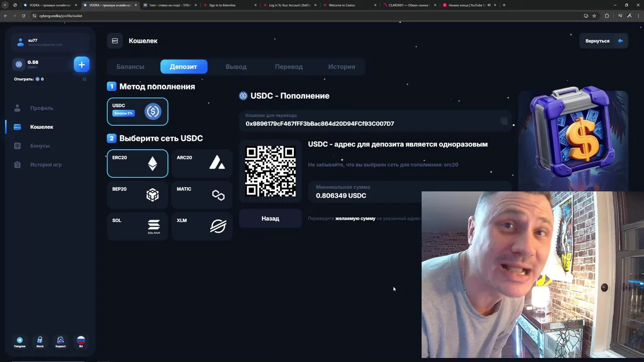
Task: Click the USDC - Пополнение heading
Action: point(290,96)
